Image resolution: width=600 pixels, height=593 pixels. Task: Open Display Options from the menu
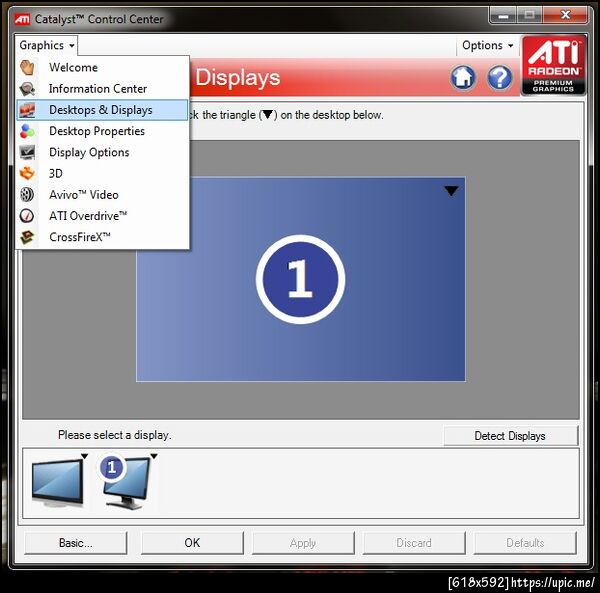tap(103, 152)
